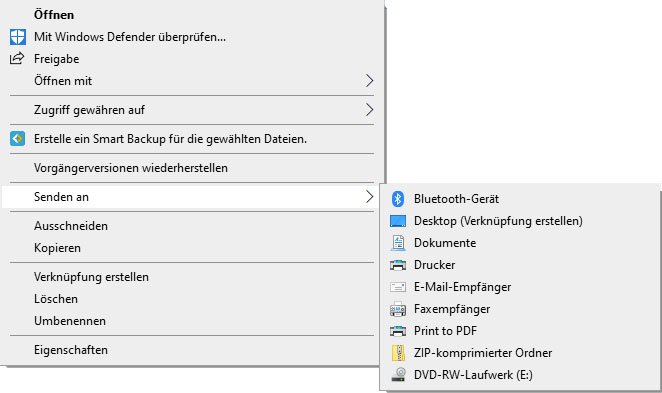
Task: Click the Faxempfänger fax icon
Action: click(398, 309)
